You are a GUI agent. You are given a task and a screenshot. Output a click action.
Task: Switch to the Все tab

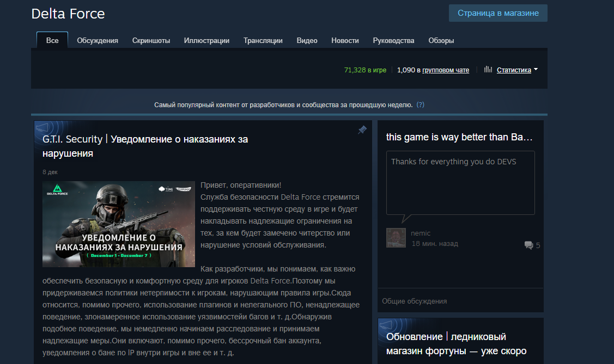tap(52, 40)
